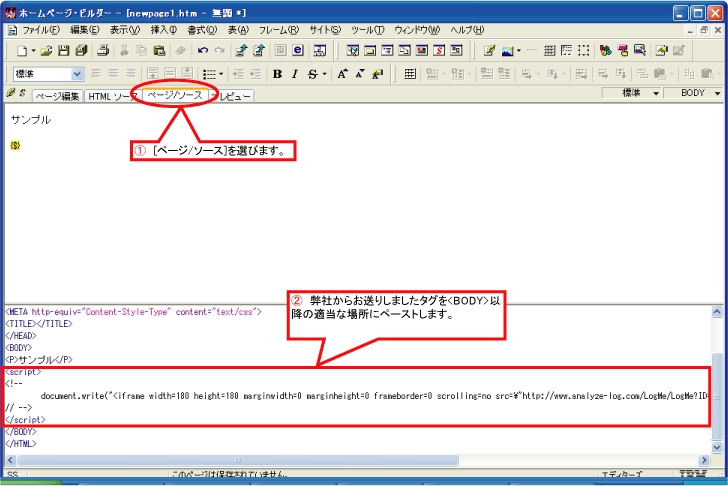Open the ヘルプ menu
Screen dimensions: 728x486
[467, 30]
